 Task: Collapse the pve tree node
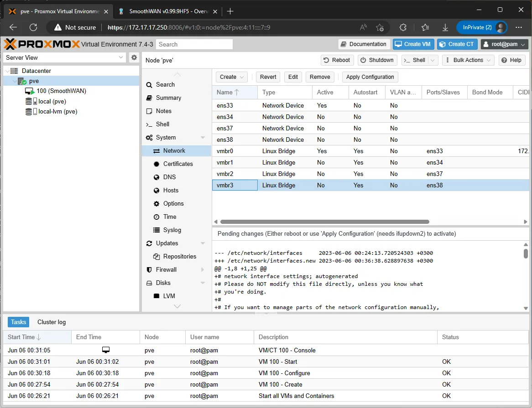tap(15, 81)
